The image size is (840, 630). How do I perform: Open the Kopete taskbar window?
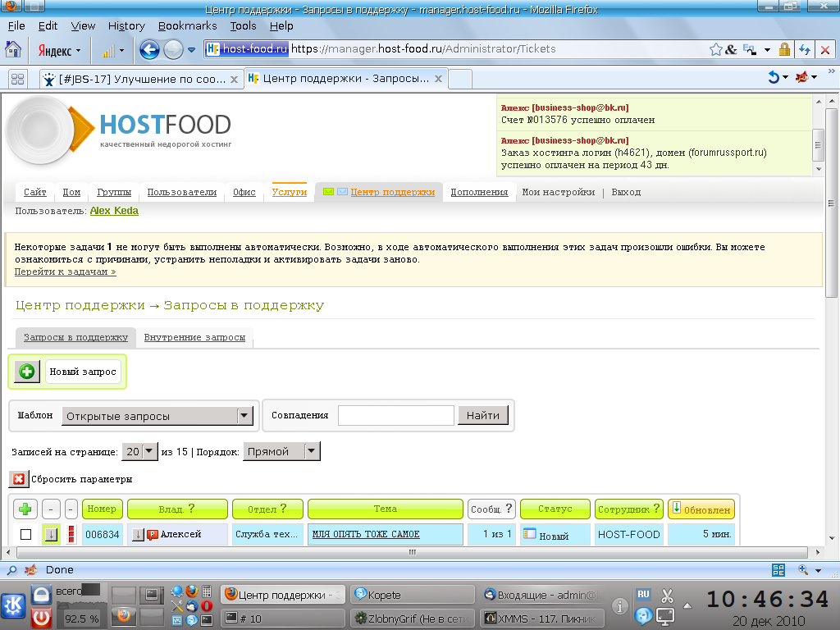point(413,595)
